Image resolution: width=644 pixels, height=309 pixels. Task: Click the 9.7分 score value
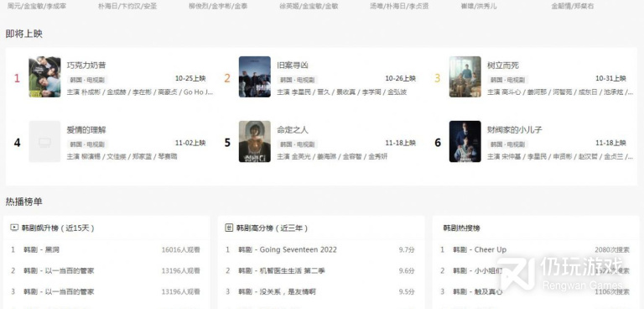click(x=407, y=249)
